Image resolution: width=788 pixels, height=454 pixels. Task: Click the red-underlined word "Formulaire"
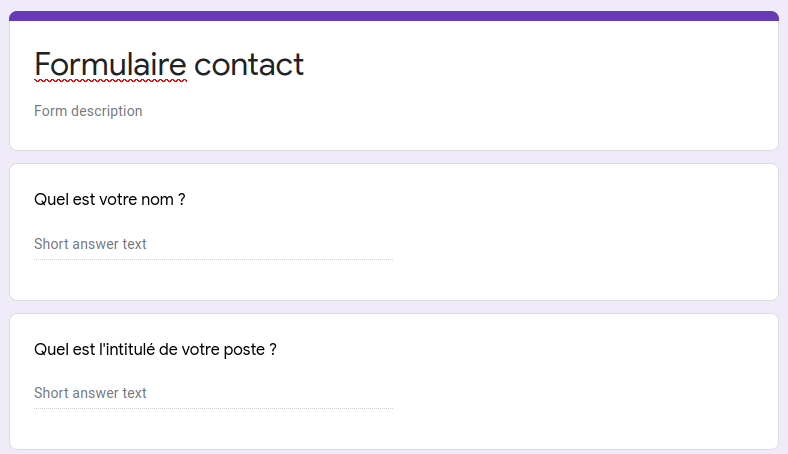(x=110, y=65)
